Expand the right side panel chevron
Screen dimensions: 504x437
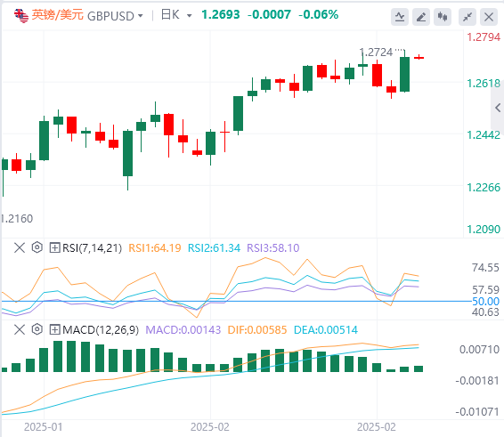tap(498, 108)
